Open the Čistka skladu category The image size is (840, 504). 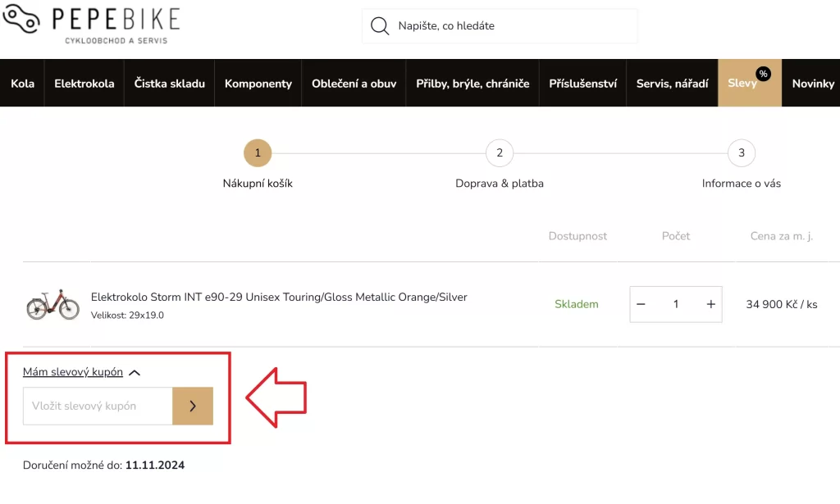(x=170, y=84)
